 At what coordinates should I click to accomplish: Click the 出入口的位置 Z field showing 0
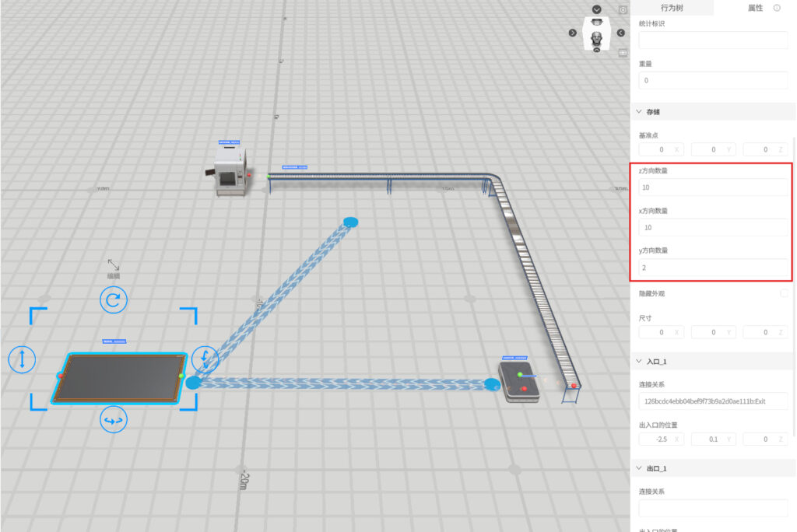point(766,439)
